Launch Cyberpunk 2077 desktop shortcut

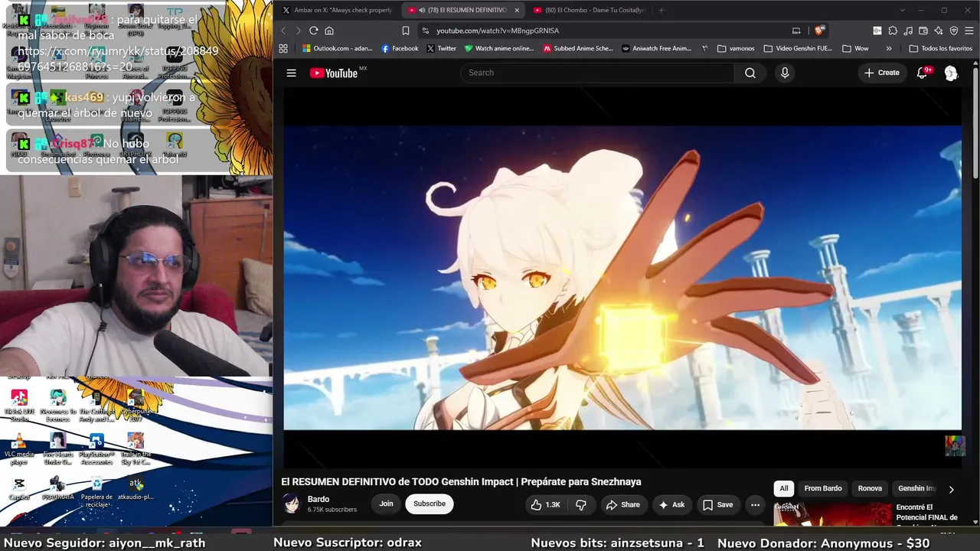point(136,406)
